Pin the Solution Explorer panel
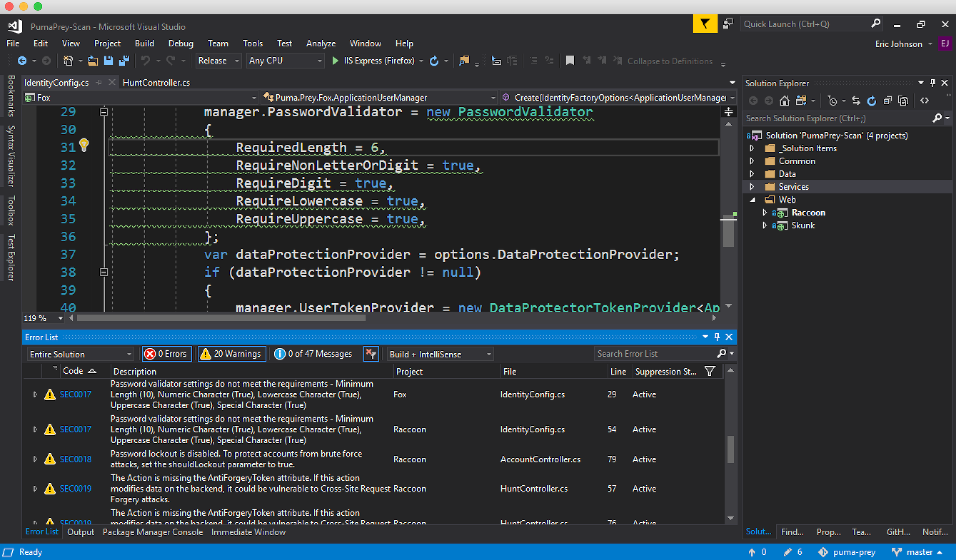This screenshot has width=956, height=560. 933,82
